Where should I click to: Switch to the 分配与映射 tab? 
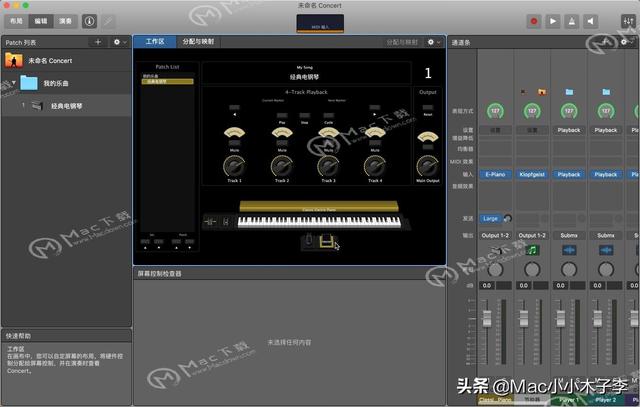tap(198, 42)
